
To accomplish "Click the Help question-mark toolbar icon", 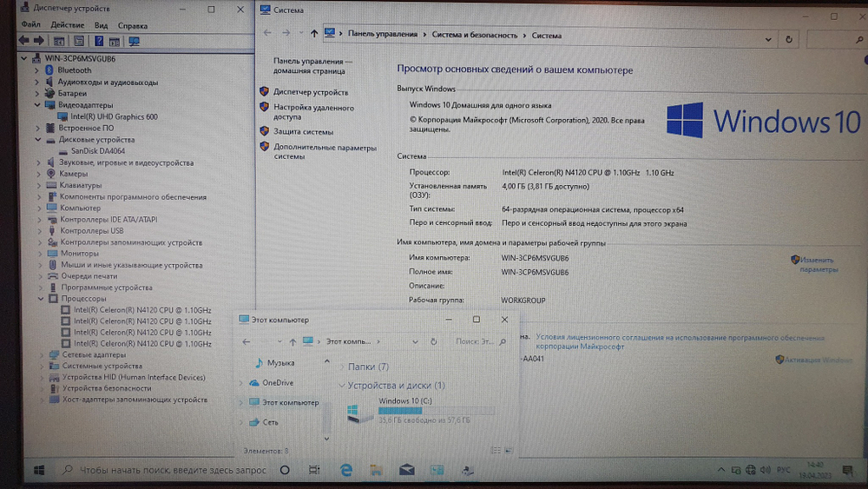I will 99,41.
